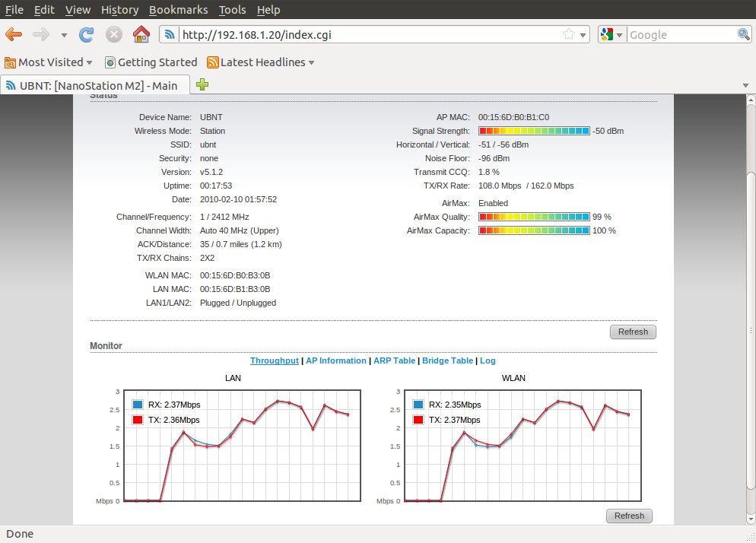Open the ARP Table link
The width and height of the screenshot is (756, 543).
coord(394,360)
